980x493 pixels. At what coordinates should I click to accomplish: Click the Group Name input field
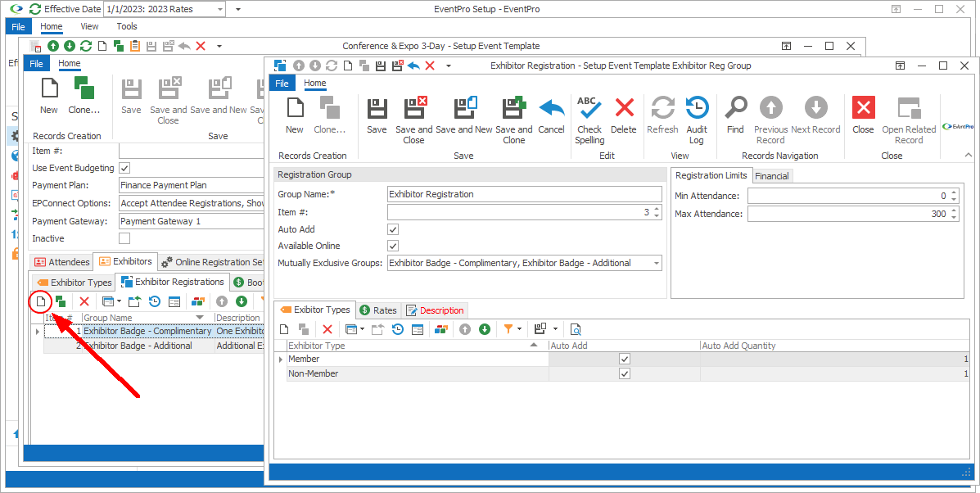524,194
